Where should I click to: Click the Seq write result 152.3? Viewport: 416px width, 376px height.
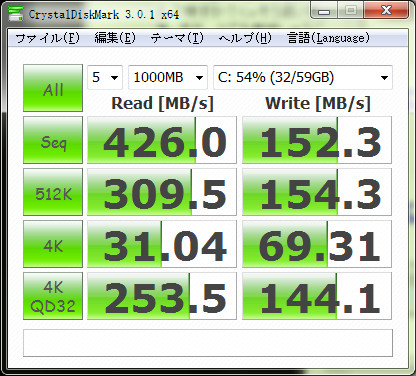(x=317, y=140)
